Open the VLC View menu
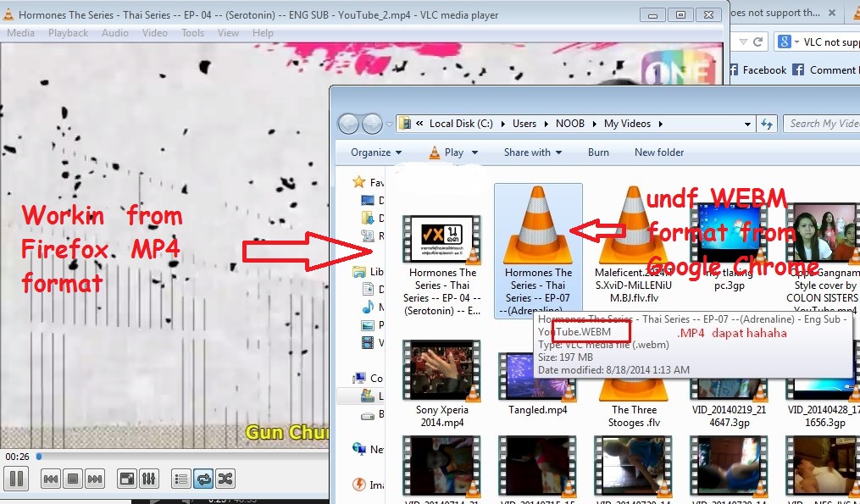860x504 pixels. [228, 33]
